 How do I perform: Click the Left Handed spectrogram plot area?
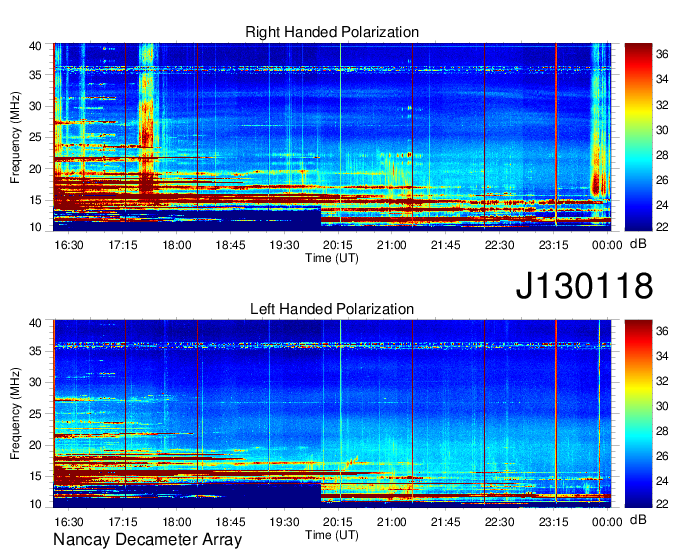coord(332,414)
